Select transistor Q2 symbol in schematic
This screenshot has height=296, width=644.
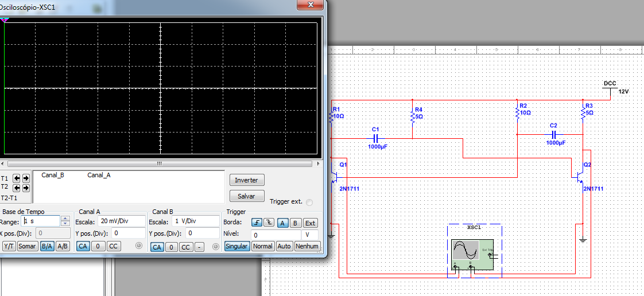(580, 177)
